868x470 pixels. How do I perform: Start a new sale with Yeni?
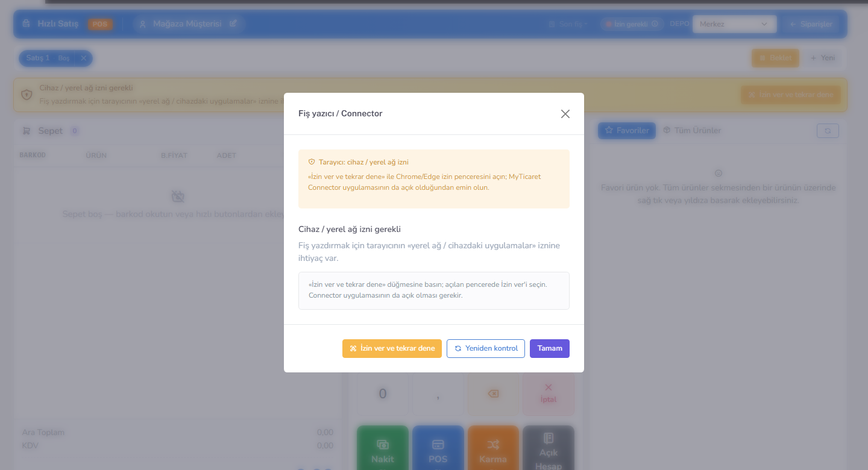pyautogui.click(x=823, y=58)
